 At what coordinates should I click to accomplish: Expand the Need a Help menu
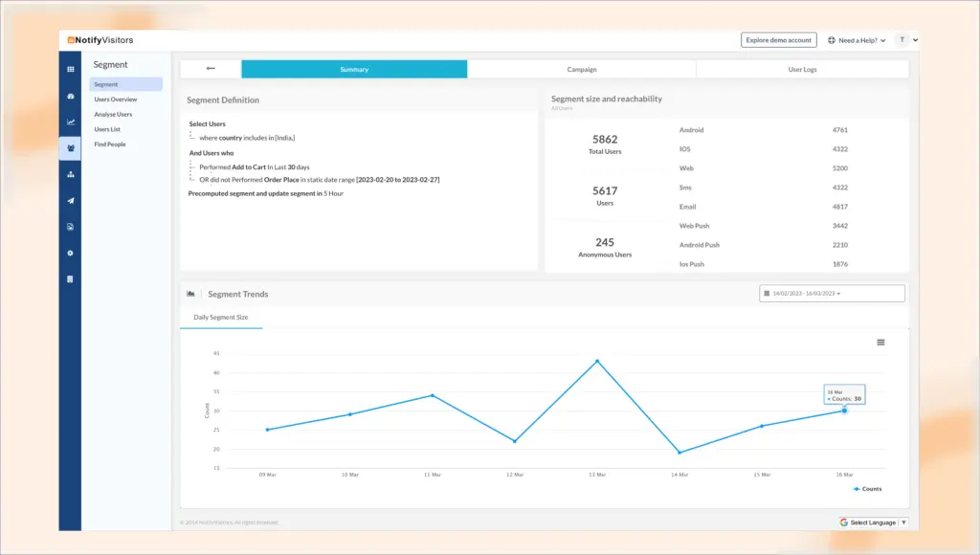(857, 40)
